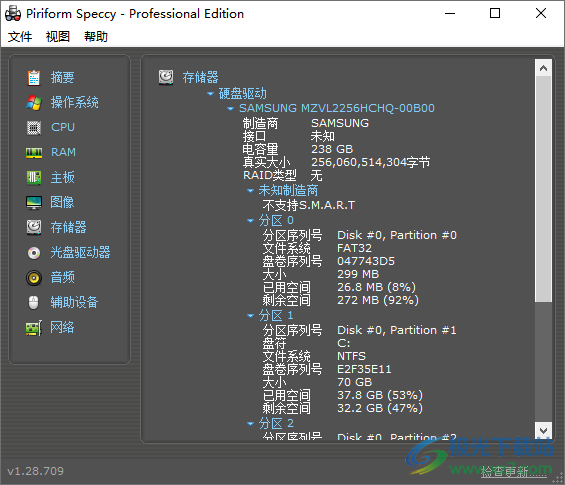Click the disc icon for 光盘驱动器
The width and height of the screenshot is (565, 485).
point(34,253)
